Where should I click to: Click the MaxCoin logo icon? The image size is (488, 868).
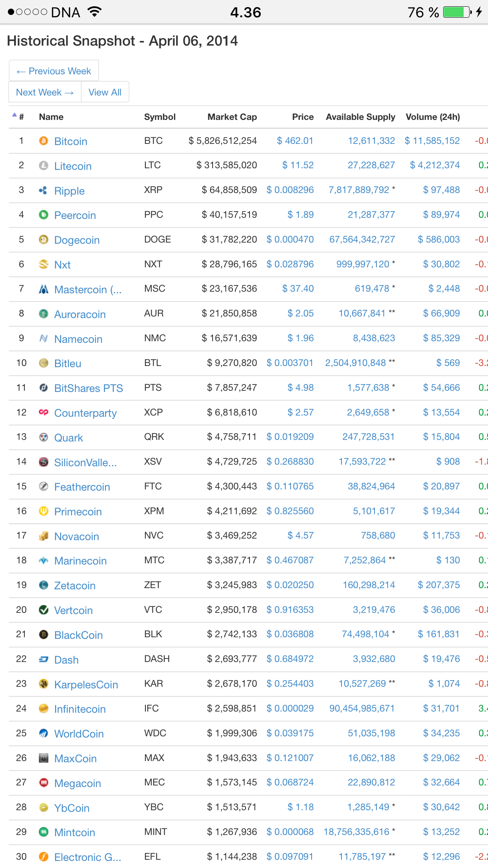click(44, 758)
